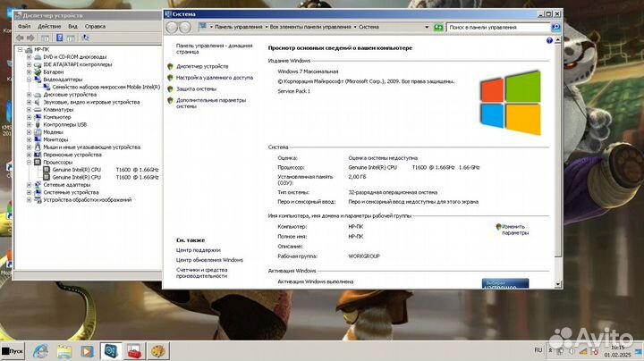644x361 pixels.
Task: Click the red toolbox Device Manager taskbar icon
Action: coord(134,351)
